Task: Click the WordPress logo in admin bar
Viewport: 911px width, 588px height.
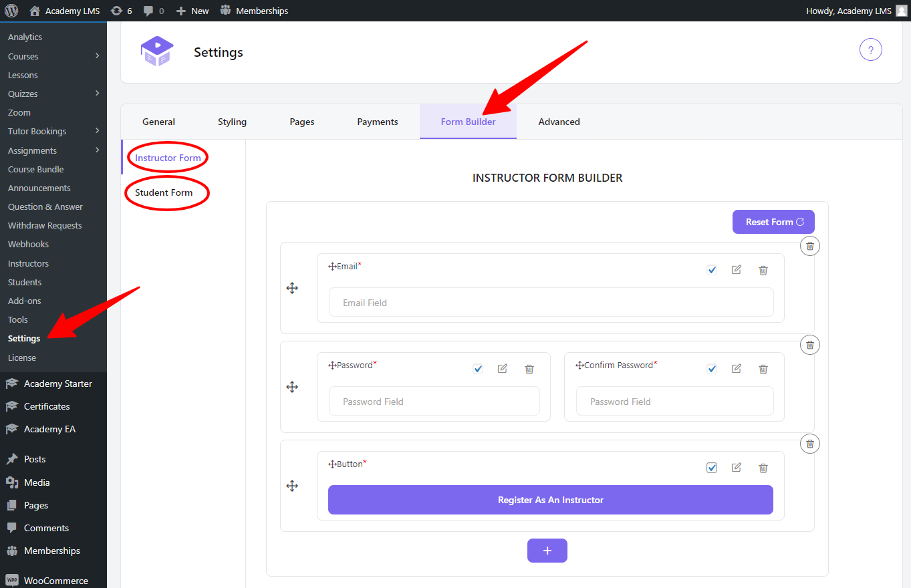Action: 11,11
